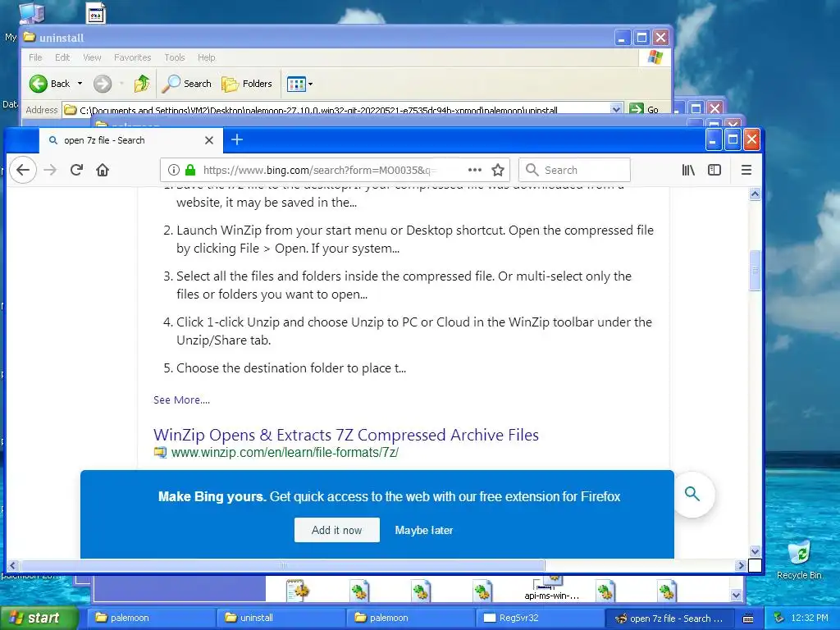Viewport: 840px width, 630px height.
Task: Click the green Go arrow in Explorer
Action: [636, 109]
